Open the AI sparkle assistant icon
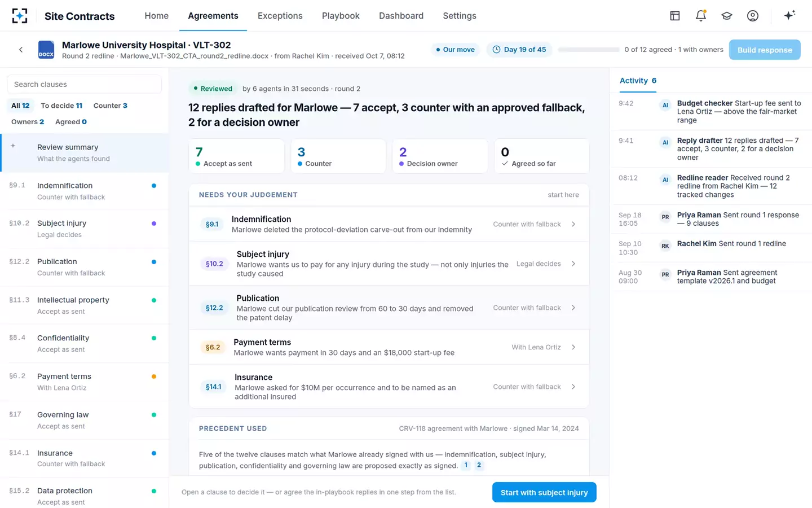 pyautogui.click(x=789, y=15)
